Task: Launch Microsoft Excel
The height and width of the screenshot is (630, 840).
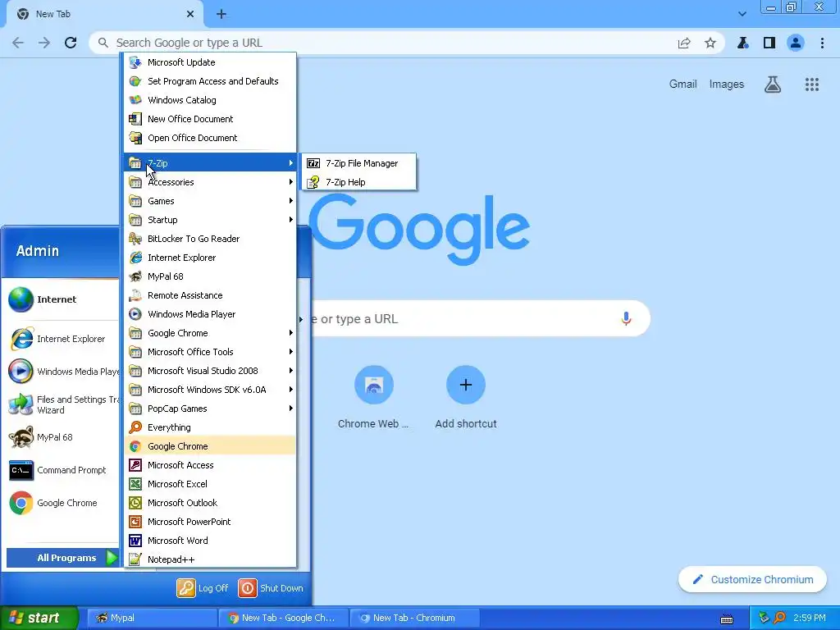Action: point(210,484)
